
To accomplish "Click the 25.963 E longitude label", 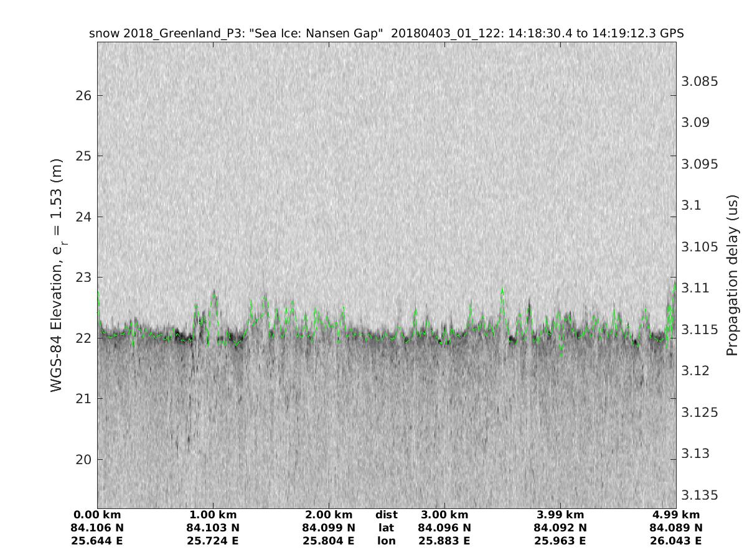I will point(560,541).
